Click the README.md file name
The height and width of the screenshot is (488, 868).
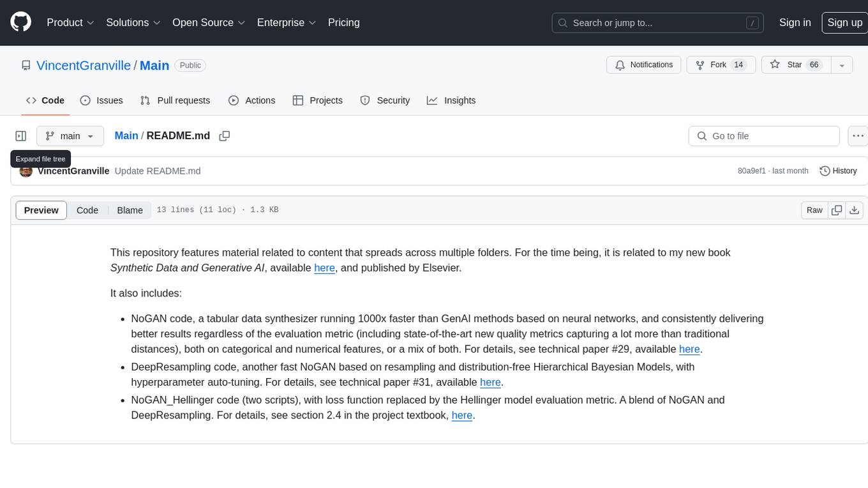tap(178, 135)
